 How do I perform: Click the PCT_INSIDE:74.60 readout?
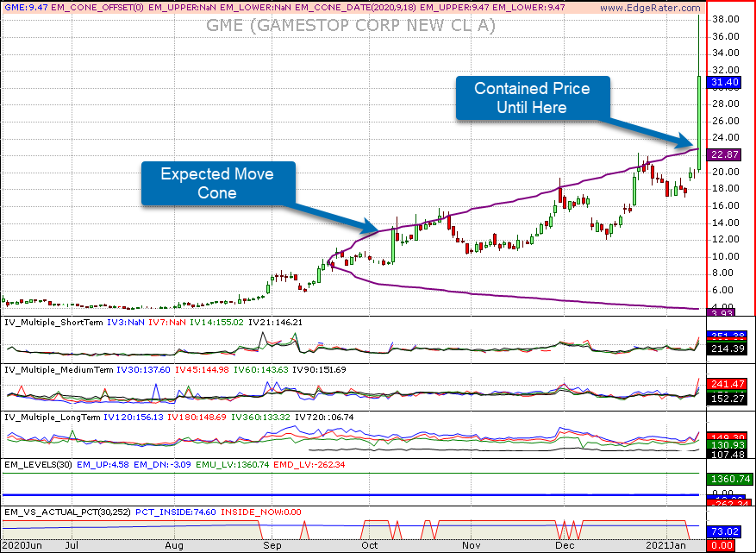[x=176, y=512]
